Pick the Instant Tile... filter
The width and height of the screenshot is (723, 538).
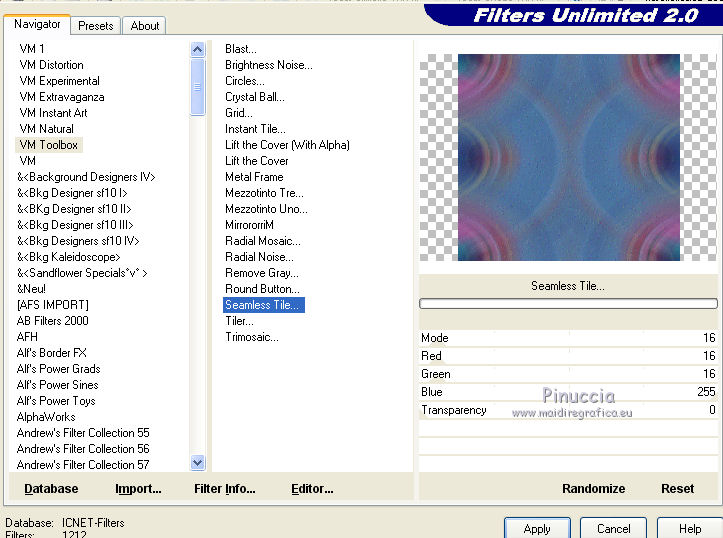[x=255, y=129]
